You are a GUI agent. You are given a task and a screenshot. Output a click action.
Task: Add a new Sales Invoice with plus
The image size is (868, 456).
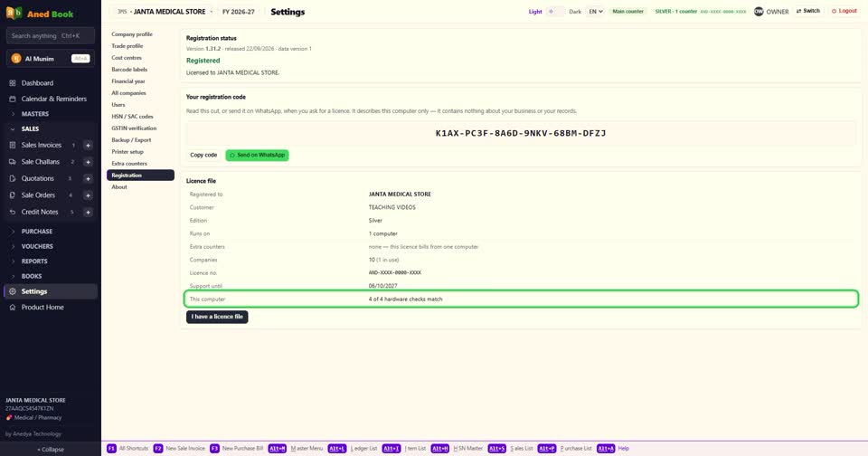tap(88, 145)
